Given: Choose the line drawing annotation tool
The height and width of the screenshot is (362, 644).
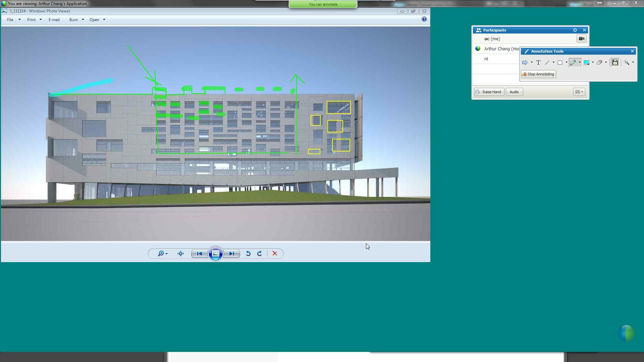Looking at the screenshot, I should (x=547, y=63).
